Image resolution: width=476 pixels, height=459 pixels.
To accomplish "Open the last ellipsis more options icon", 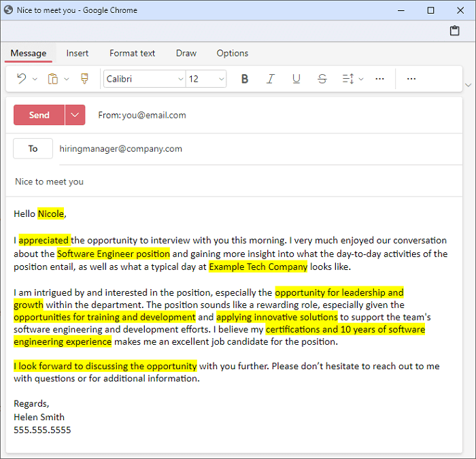I will pos(411,79).
